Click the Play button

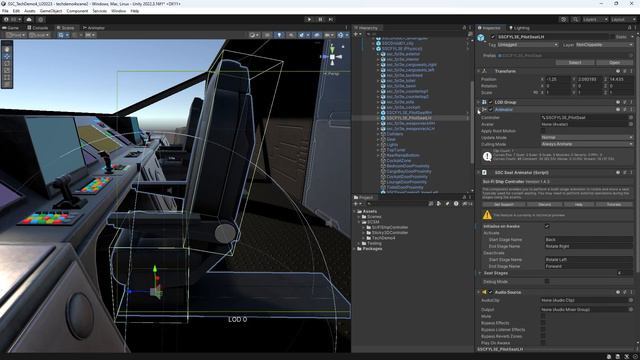309,19
